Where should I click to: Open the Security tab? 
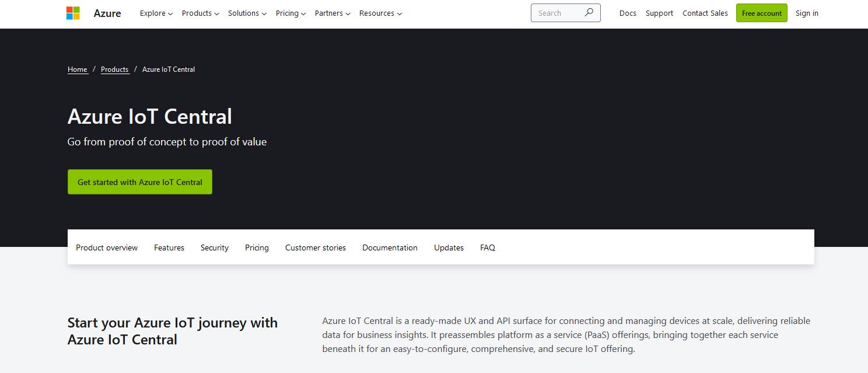[215, 247]
